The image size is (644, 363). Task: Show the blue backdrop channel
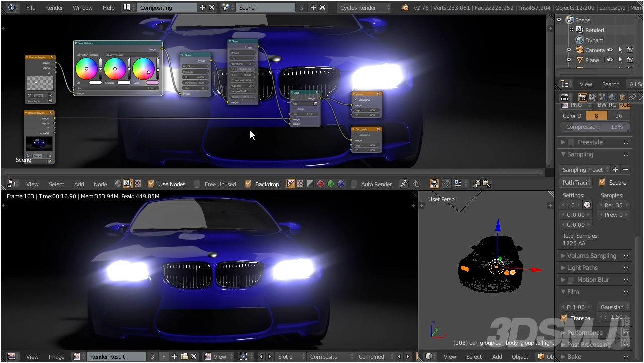click(341, 184)
